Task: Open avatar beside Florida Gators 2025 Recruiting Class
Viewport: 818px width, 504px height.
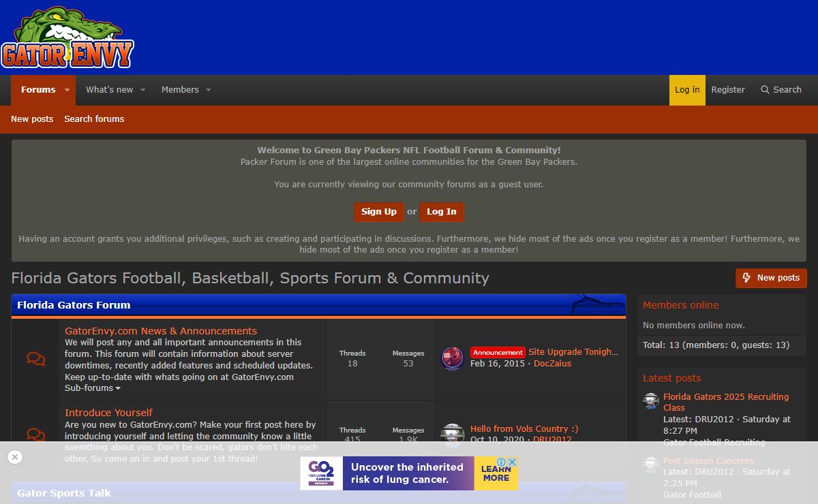Action: 651,401
